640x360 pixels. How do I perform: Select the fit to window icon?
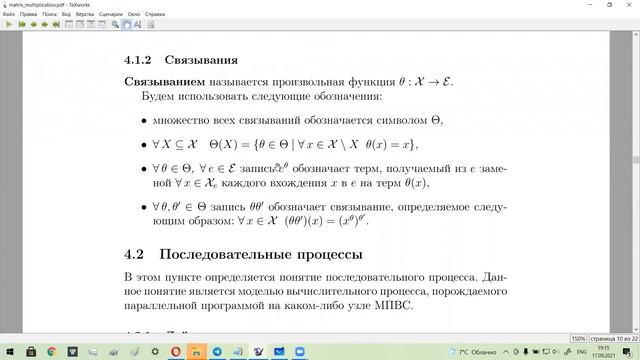(x=91, y=24)
